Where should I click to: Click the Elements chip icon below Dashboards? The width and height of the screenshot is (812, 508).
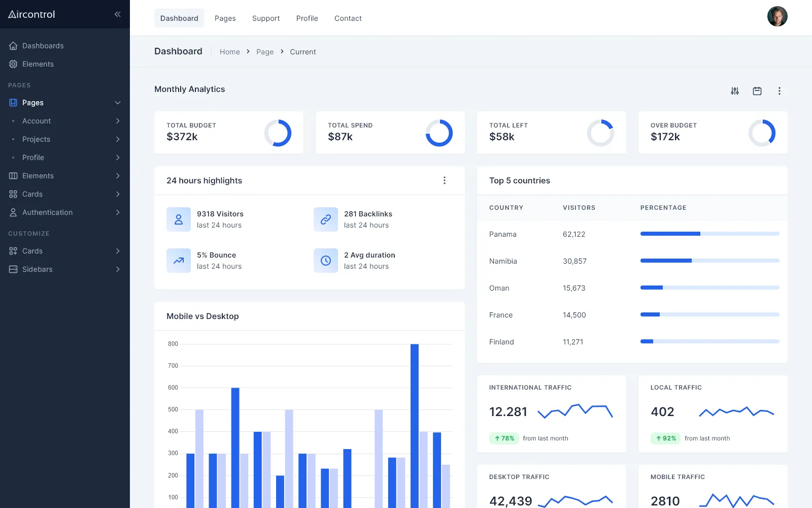pyautogui.click(x=13, y=64)
